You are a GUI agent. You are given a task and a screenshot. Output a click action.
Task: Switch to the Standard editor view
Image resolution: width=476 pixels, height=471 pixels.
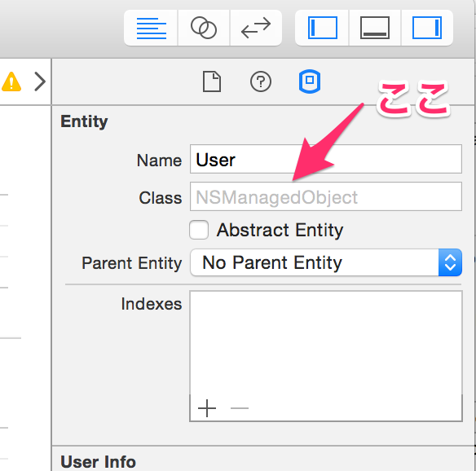click(x=151, y=28)
